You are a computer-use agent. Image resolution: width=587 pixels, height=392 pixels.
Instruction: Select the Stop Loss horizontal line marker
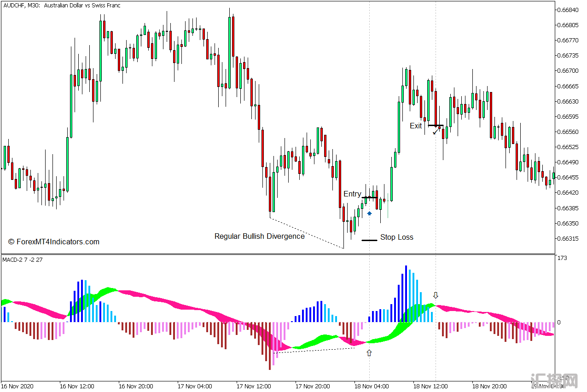[x=369, y=240]
